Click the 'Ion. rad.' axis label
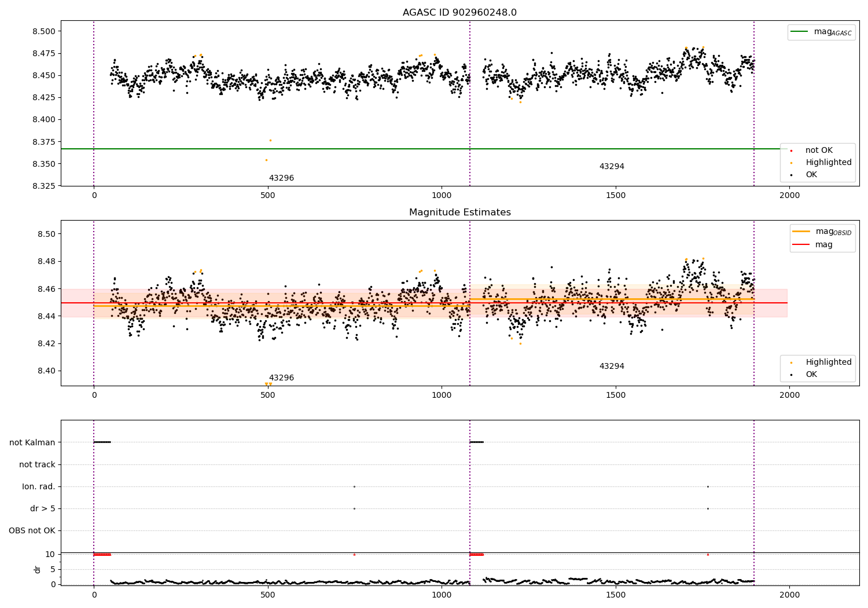868x608 pixels. tap(39, 486)
